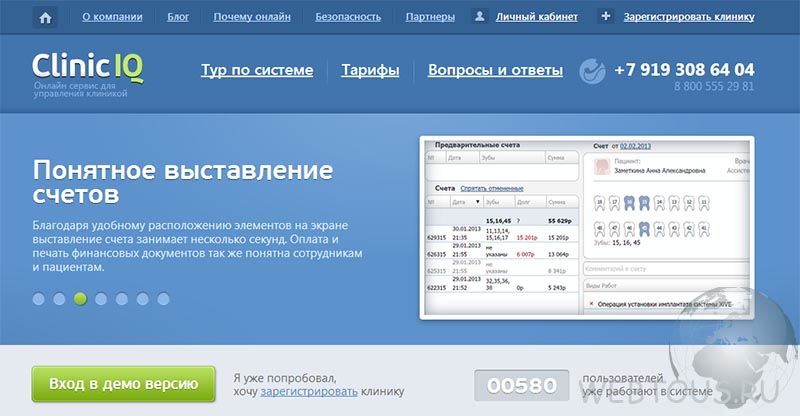Image resolution: width=800 pixels, height=416 pixels.
Task: Go to the home page icon
Action: pyautogui.click(x=45, y=17)
